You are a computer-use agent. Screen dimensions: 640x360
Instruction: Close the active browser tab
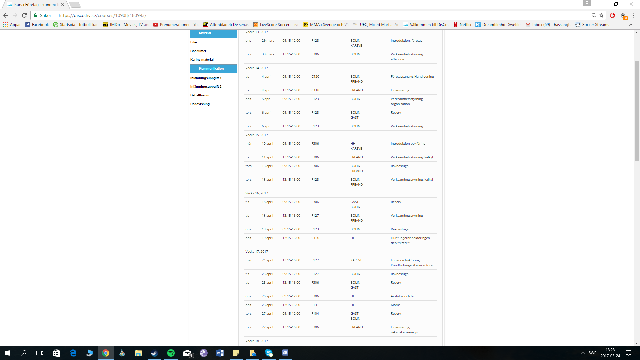point(62,4)
